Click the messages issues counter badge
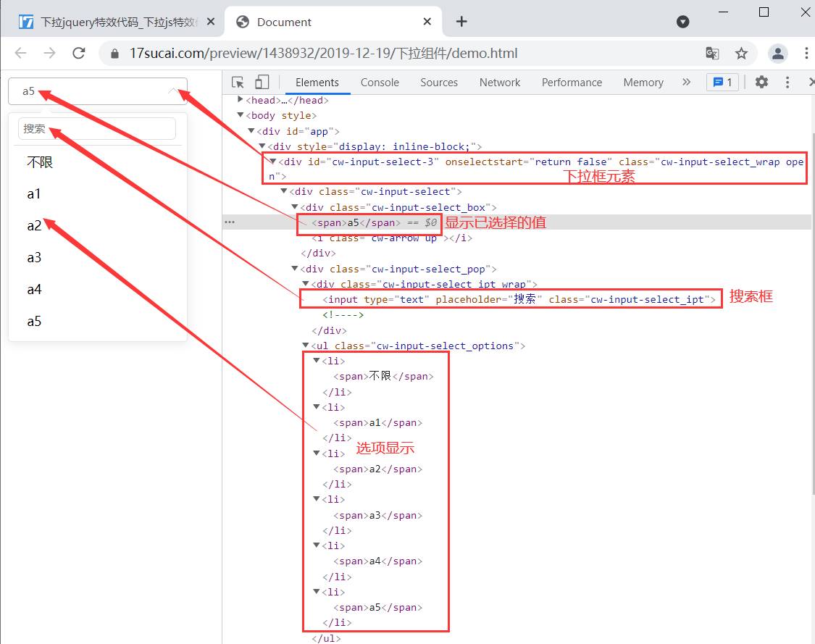Screen dimensions: 815x644 [x=722, y=83]
